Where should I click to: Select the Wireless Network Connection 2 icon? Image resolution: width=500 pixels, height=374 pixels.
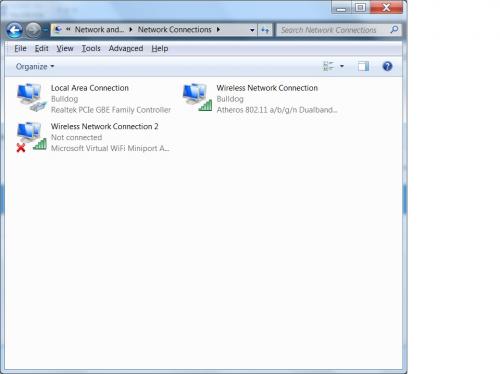coord(31,137)
